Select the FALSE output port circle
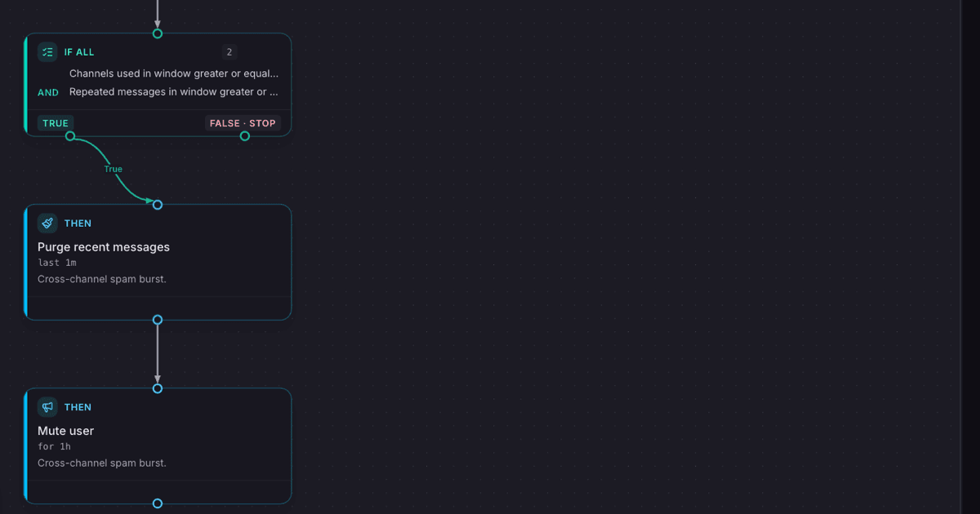This screenshot has width=980, height=514. pyautogui.click(x=245, y=136)
